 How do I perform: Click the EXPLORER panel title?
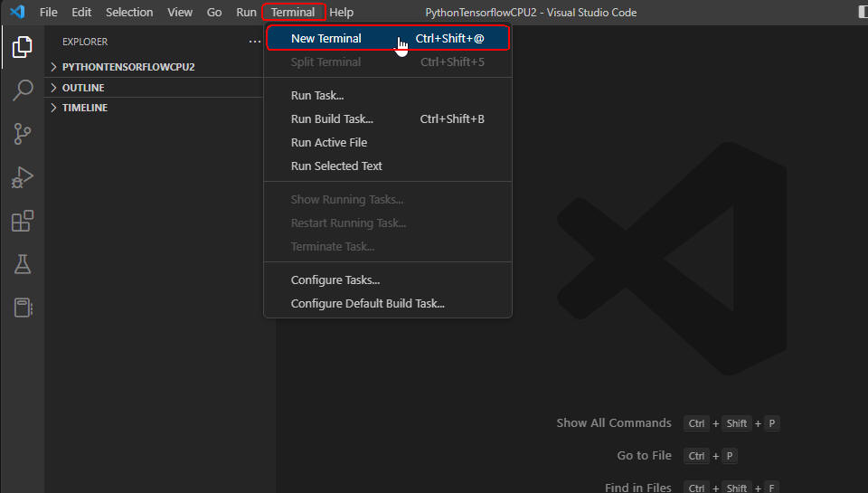[x=85, y=42]
